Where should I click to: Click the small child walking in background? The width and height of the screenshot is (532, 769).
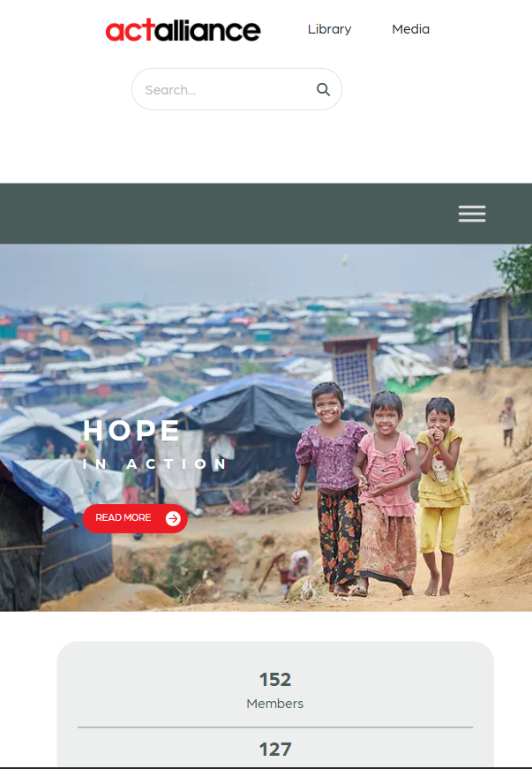508,422
